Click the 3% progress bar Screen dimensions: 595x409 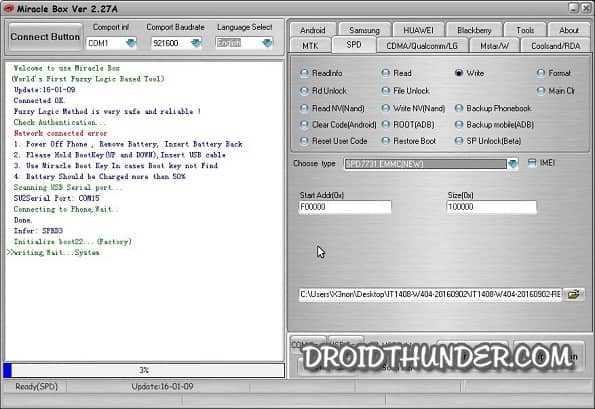pyautogui.click(x=144, y=370)
